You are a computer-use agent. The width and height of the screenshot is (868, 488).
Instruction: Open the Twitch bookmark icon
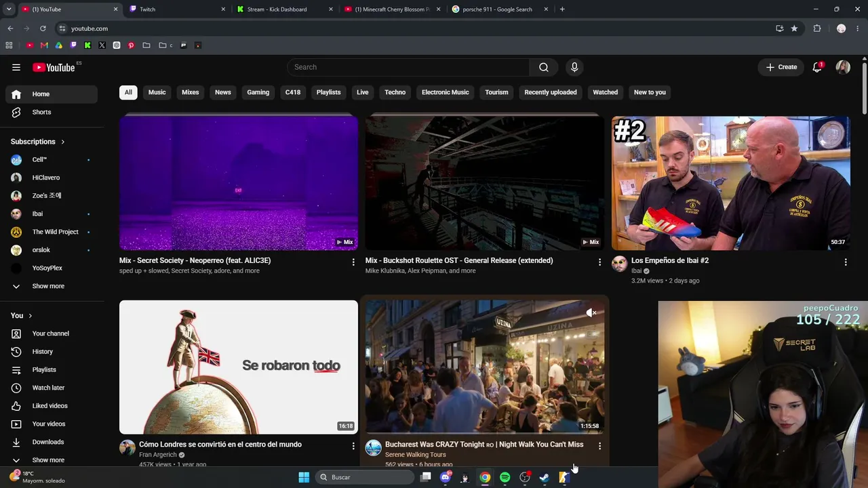tap(73, 45)
